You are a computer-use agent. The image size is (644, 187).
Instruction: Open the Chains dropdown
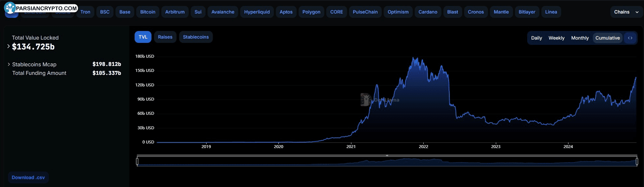626,12
